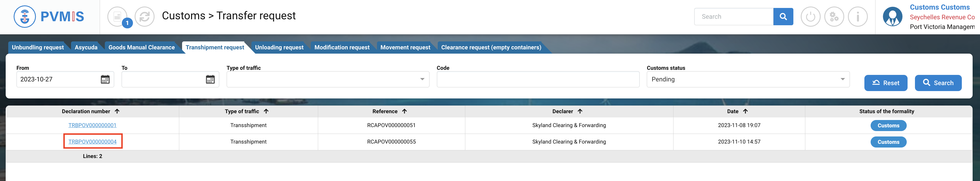
Task: Switch to the Movement request tab
Action: 405,48
